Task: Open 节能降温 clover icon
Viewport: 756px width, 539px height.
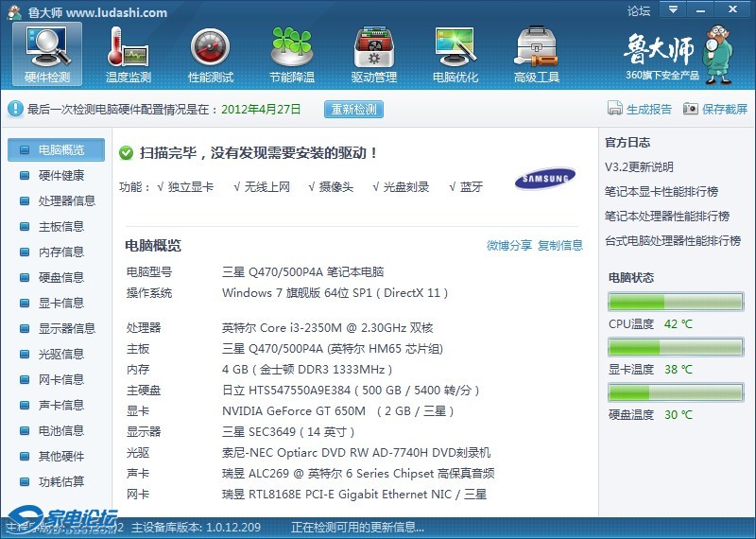Action: tap(292, 54)
